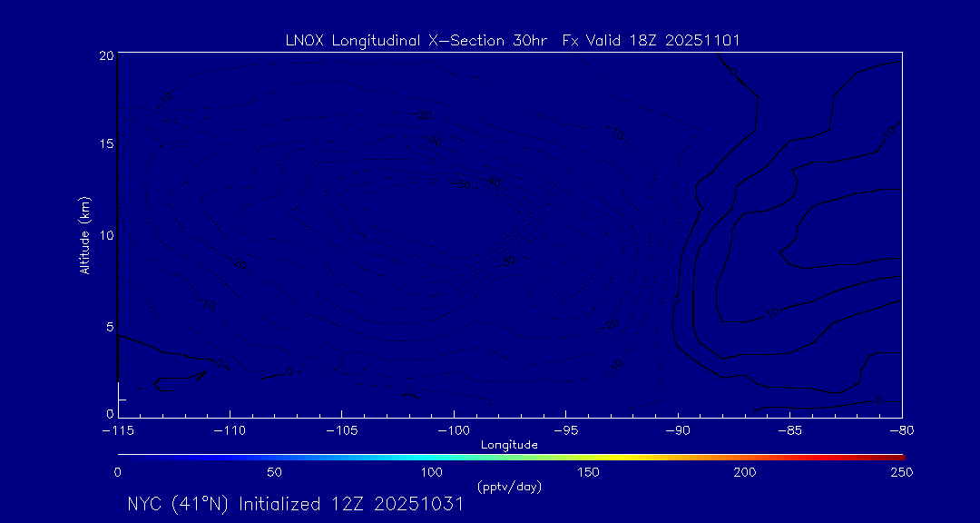Pick the colorbar tick label '250'
This screenshot has height=523, width=980.
[901, 472]
